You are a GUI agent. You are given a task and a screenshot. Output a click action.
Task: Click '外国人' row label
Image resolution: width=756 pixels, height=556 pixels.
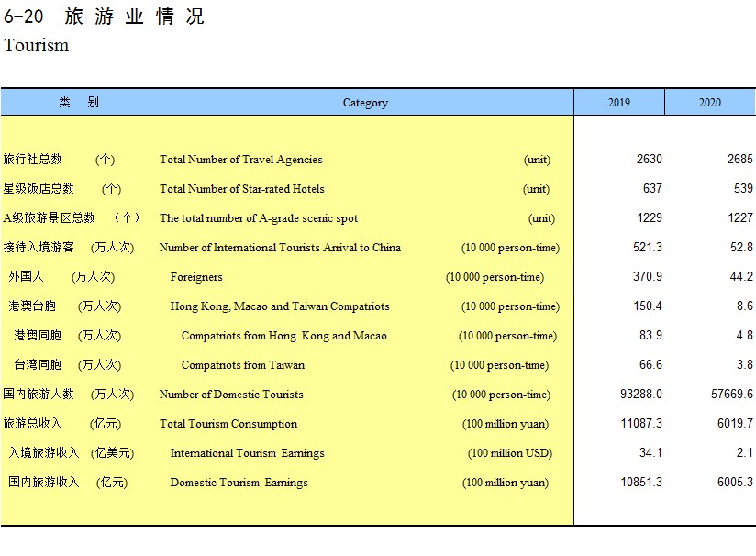(x=26, y=276)
